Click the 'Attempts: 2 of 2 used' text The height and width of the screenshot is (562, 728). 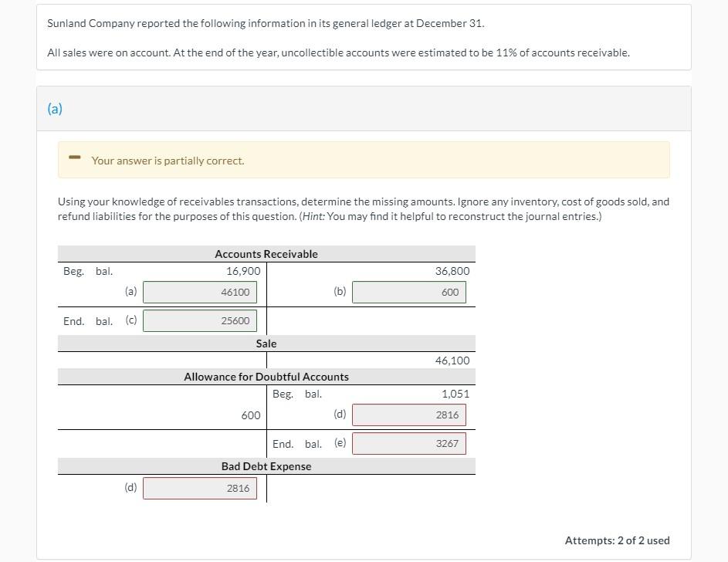pos(617,540)
